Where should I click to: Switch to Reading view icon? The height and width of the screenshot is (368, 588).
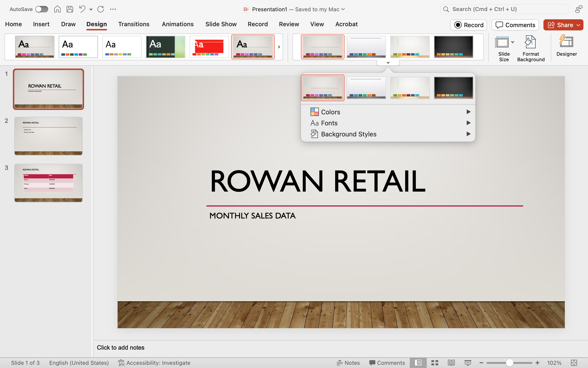451,363
